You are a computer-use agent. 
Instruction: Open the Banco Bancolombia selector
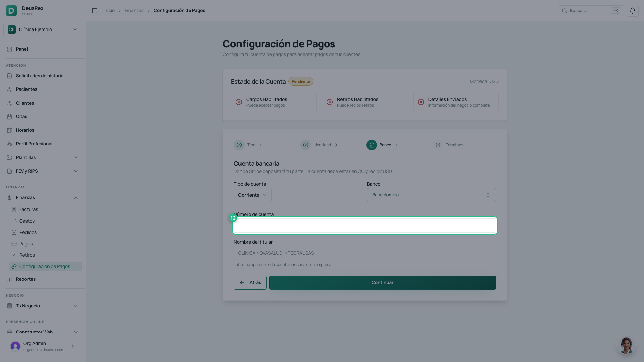point(431,195)
